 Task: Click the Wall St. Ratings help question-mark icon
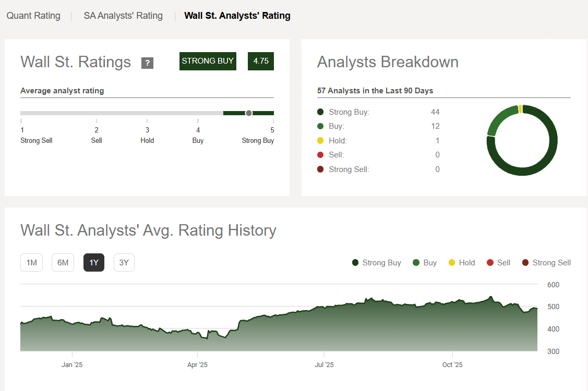(x=147, y=63)
